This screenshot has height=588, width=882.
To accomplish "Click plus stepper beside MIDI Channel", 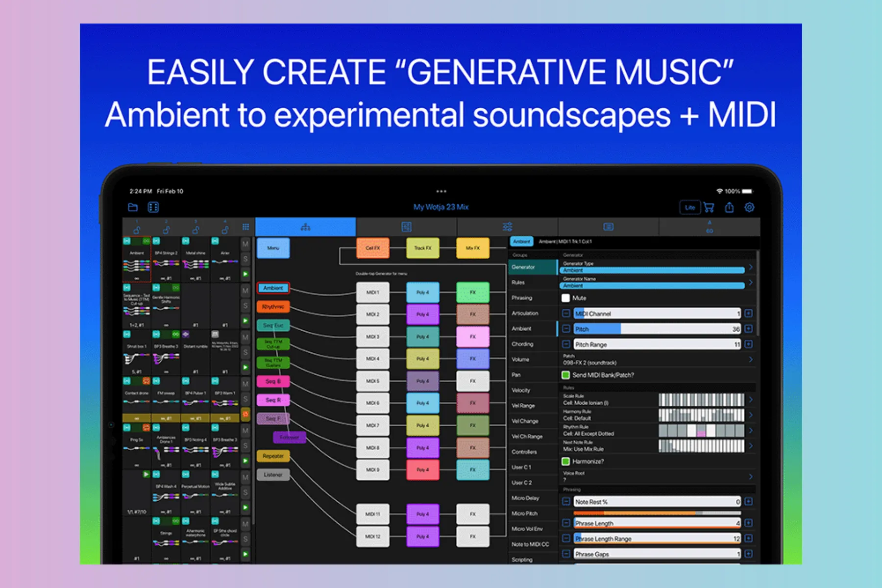I will (x=748, y=314).
